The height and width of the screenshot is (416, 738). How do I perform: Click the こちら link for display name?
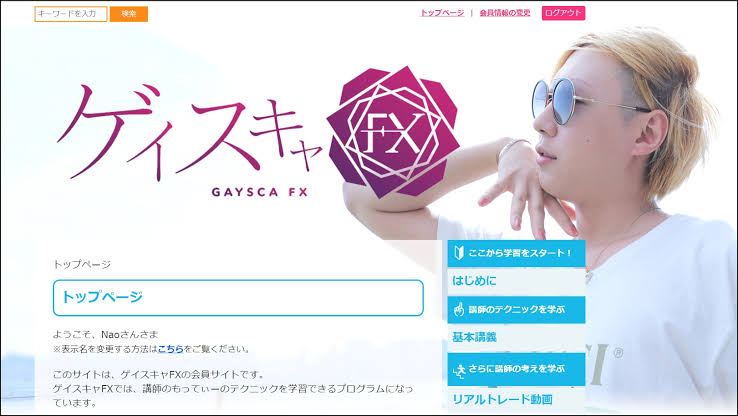click(x=170, y=349)
